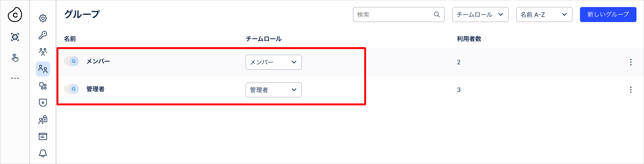Select the highlighted groups icon
The image size is (644, 164).
(x=43, y=69)
